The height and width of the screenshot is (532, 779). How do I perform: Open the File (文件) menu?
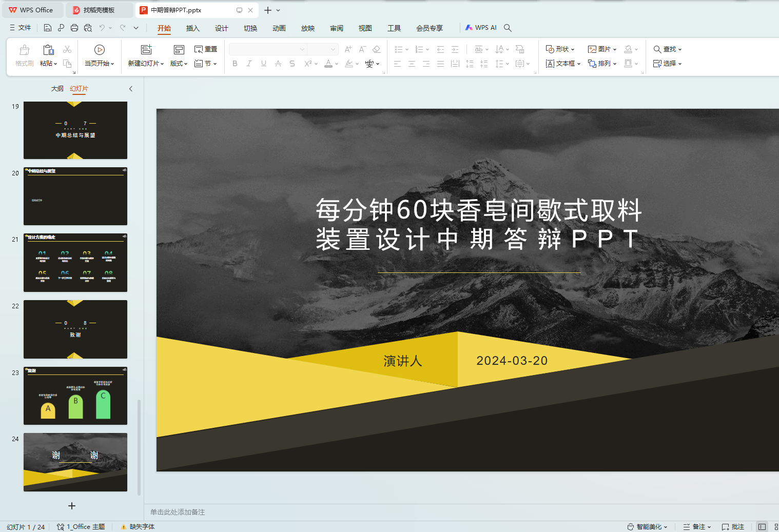coord(21,28)
